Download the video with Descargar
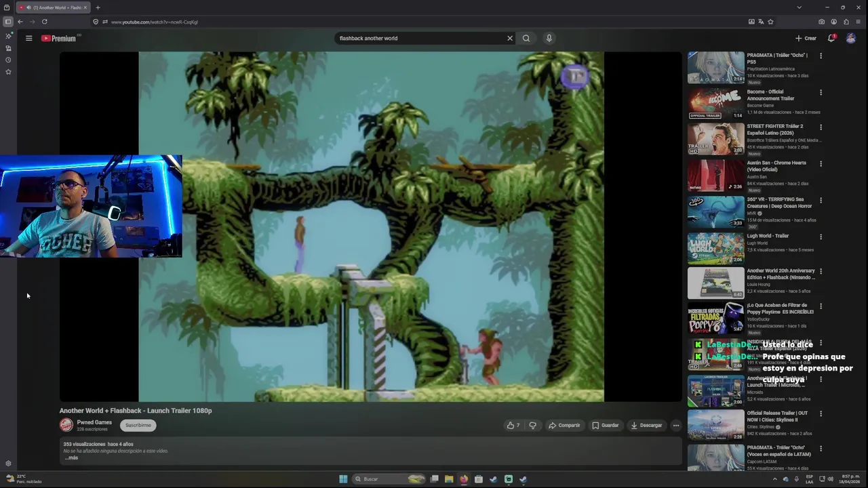 pyautogui.click(x=646, y=425)
